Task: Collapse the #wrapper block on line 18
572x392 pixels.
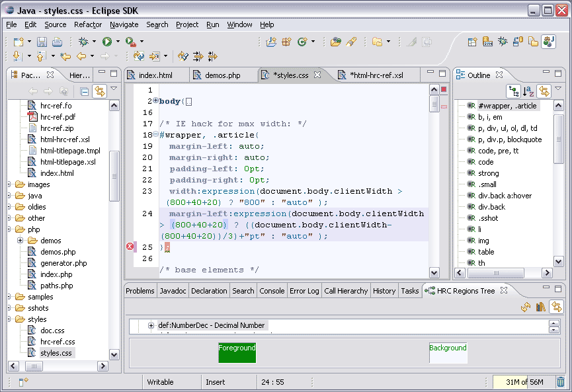Action: (x=156, y=134)
